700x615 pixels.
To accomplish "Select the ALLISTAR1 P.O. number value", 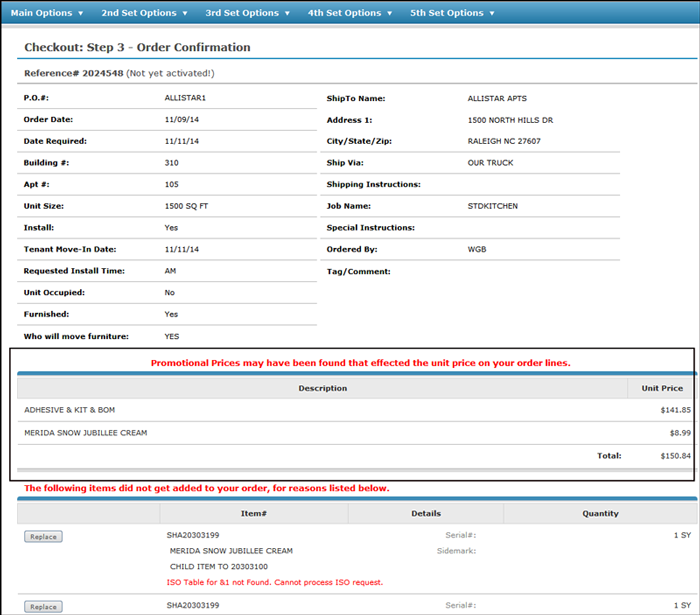I will click(185, 98).
